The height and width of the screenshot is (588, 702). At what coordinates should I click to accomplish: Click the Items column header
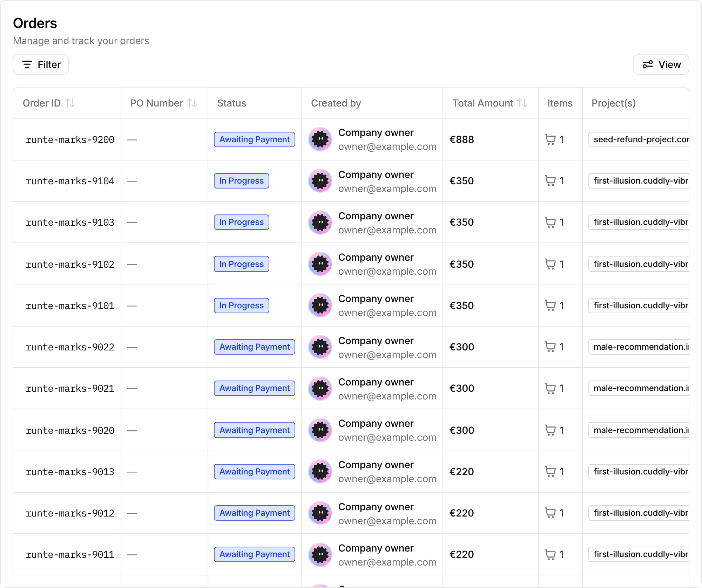(560, 103)
